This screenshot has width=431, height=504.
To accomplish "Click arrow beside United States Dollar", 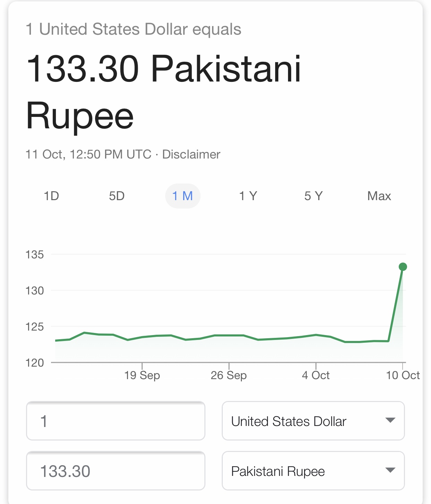I will point(390,420).
